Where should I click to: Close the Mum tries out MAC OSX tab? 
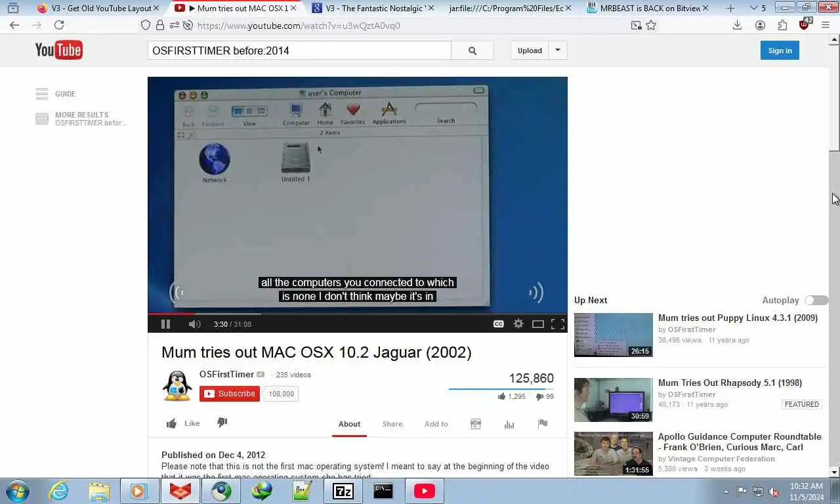pyautogui.click(x=293, y=9)
